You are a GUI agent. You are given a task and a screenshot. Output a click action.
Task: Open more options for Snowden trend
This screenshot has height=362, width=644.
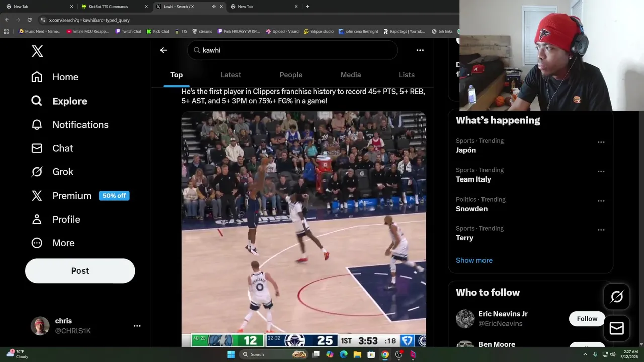(x=601, y=201)
